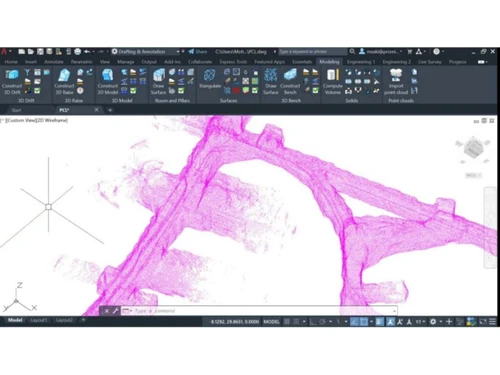The width and height of the screenshot is (500, 375).
Task: Click the clean screen icon in status bar
Action: coord(483,322)
